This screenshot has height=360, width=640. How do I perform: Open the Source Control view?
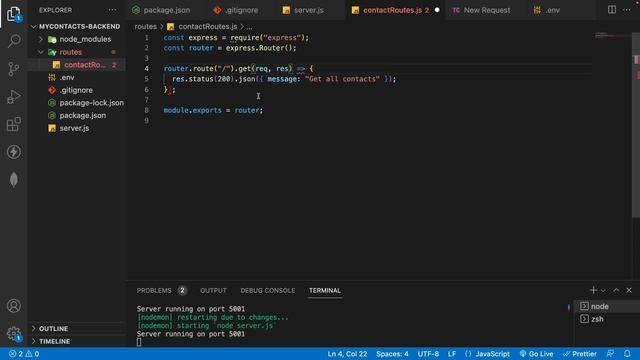[13, 69]
